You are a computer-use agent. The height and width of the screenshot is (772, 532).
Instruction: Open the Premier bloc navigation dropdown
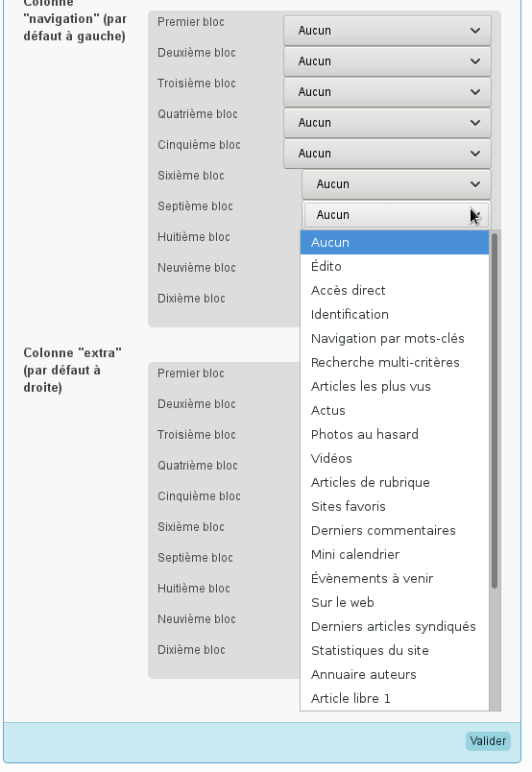[x=387, y=31]
